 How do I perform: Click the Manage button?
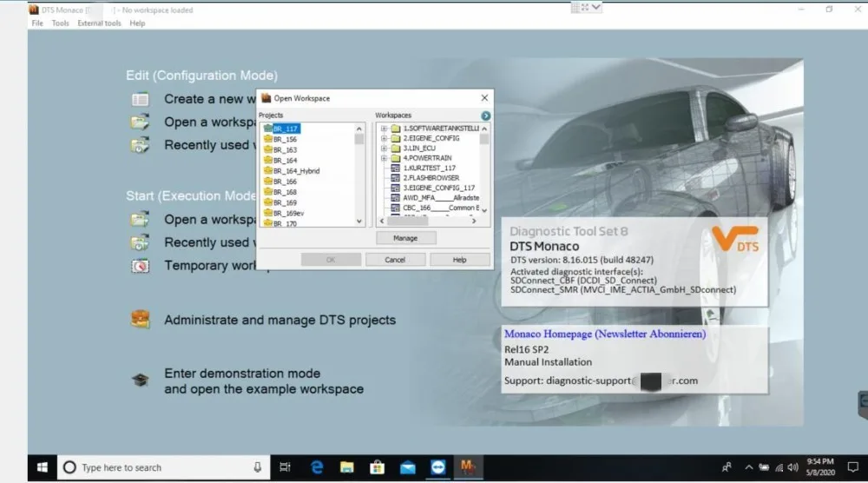(405, 238)
